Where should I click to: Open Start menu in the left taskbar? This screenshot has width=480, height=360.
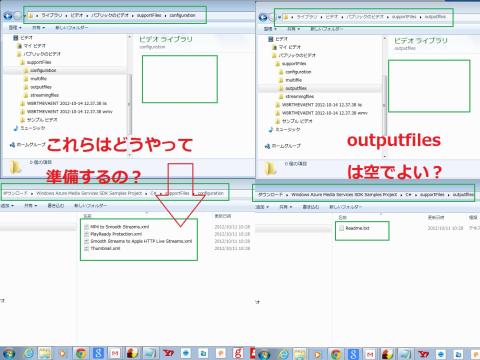[x=9, y=353]
